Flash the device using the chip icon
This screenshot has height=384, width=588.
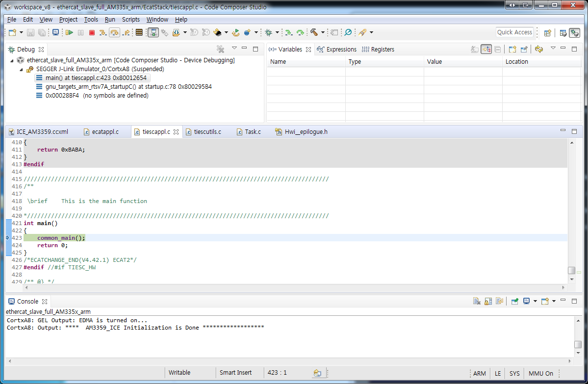click(217, 32)
